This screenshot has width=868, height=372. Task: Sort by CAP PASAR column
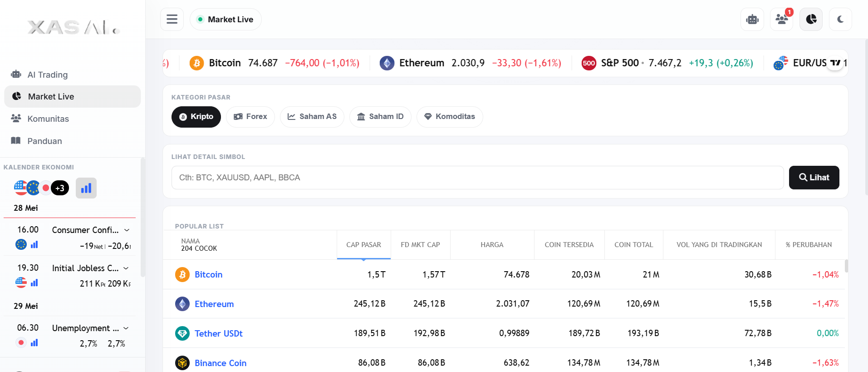pyautogui.click(x=364, y=245)
